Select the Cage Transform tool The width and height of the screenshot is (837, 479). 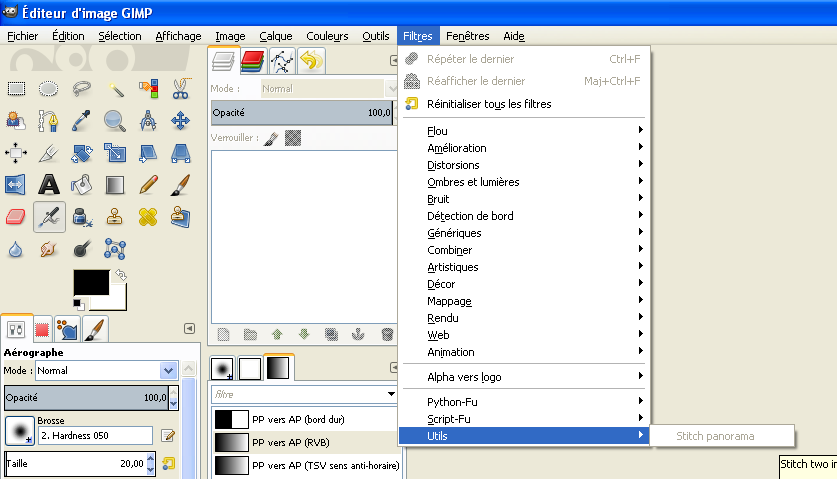pyautogui.click(x=115, y=249)
